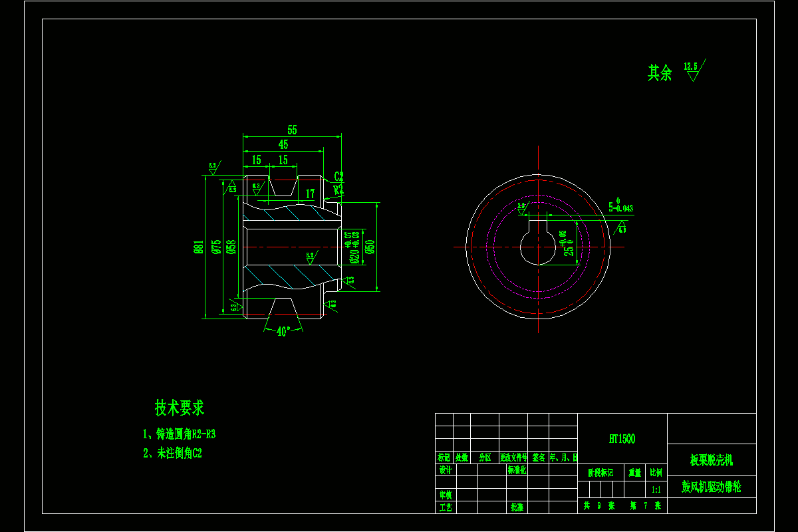
Task: Click the 签名 cell
Action: coord(539,458)
